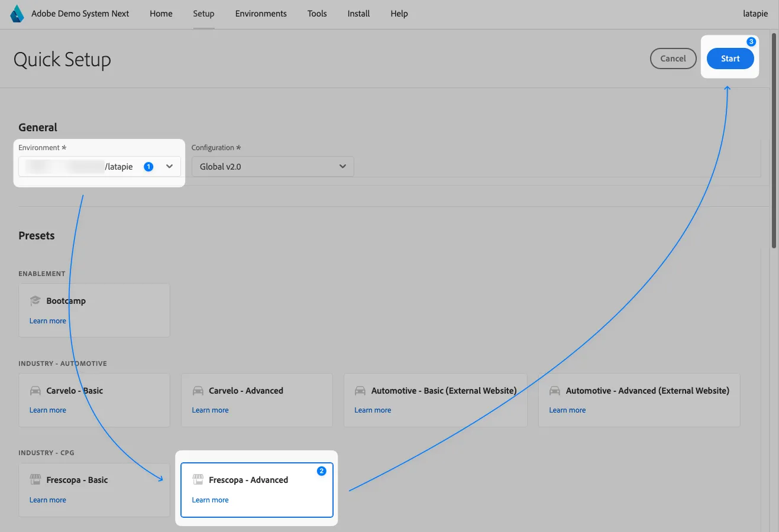This screenshot has width=779, height=532.
Task: Select Automotive - Basic (External Website) title
Action: (444, 391)
